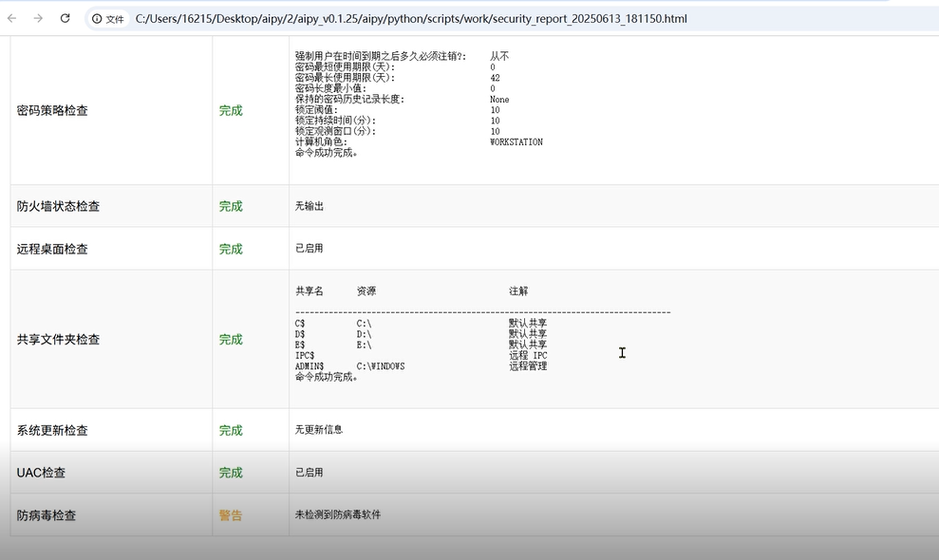Click the 警告 status in 防病毒检查 row

click(231, 515)
